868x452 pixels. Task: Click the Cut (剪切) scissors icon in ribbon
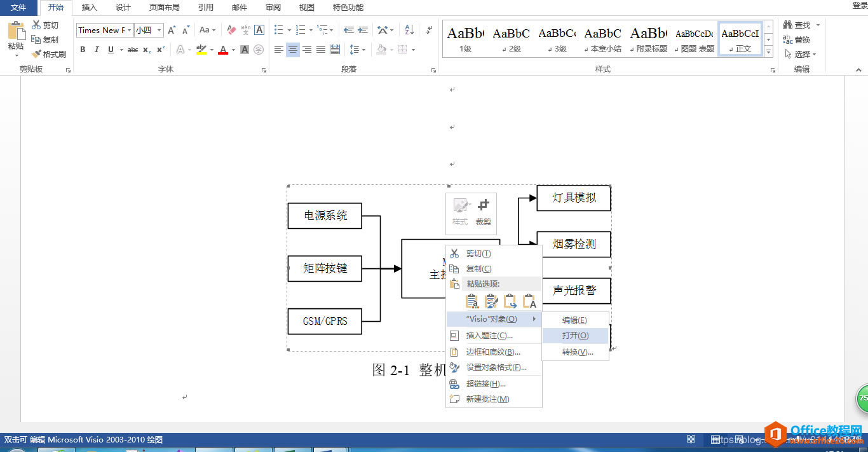[x=36, y=25]
